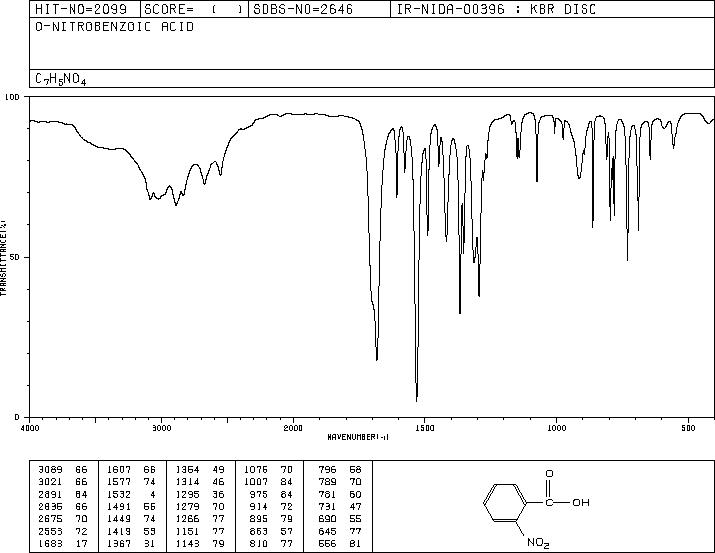Select peak value 1007 in the table
Image resolution: width=715 pixels, height=553 pixels.
256,482
